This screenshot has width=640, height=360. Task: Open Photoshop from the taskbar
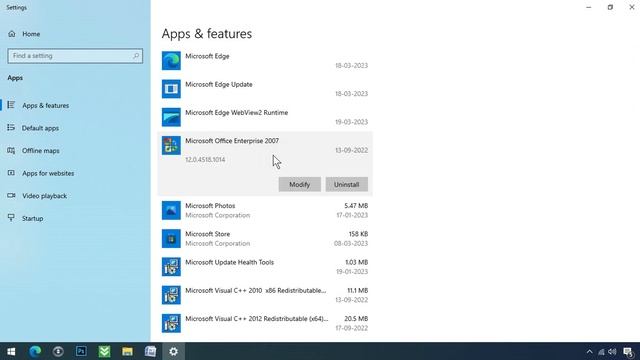(81, 351)
